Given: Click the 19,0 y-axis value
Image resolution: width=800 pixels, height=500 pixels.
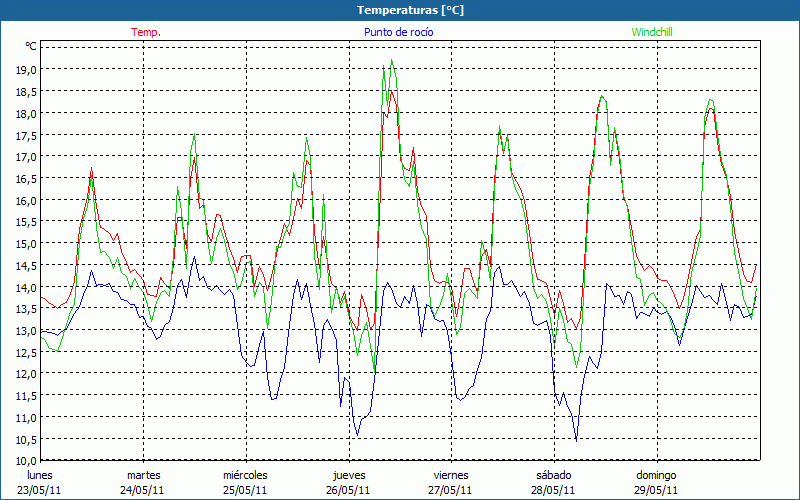Looking at the screenshot, I should coord(26,70).
